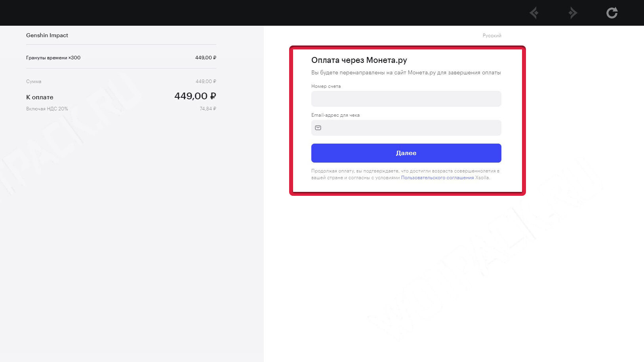644x362 pixels.
Task: Open the Русский language selector
Action: coord(492,36)
